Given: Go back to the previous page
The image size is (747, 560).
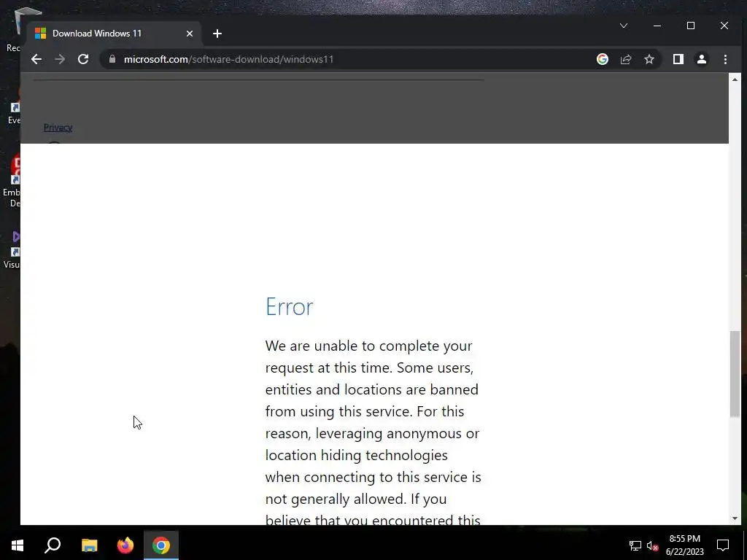Looking at the screenshot, I should click(x=36, y=60).
